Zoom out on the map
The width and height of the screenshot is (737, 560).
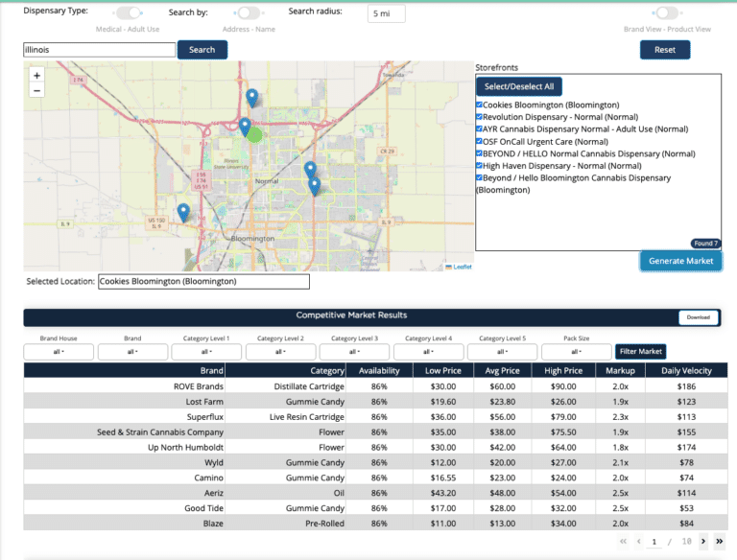(x=36, y=90)
